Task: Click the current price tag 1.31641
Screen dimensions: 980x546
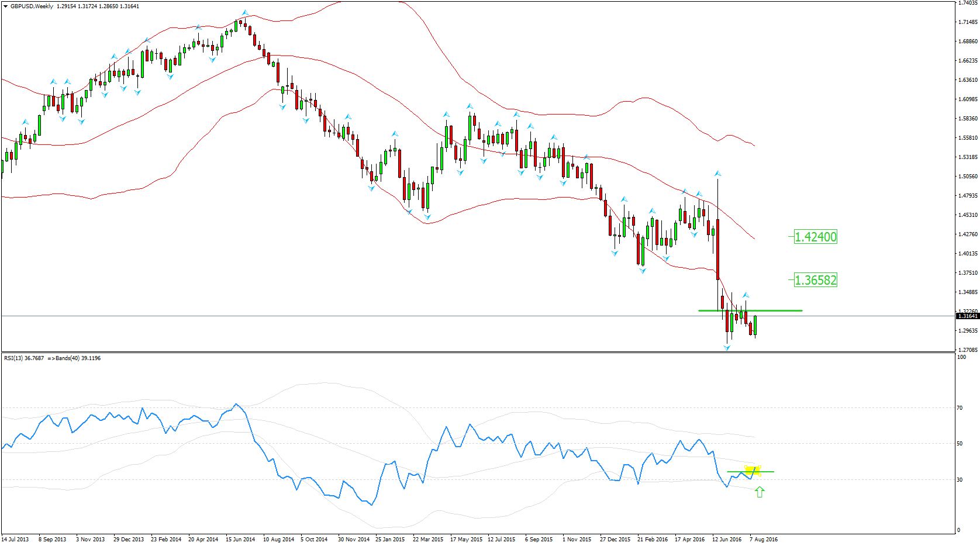Action: (967, 316)
